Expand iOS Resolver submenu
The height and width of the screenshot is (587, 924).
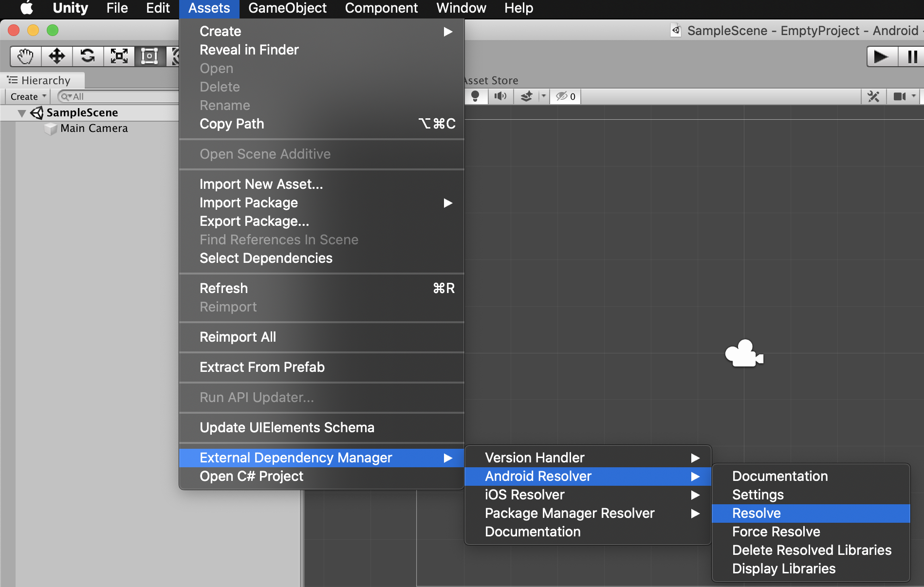point(588,495)
